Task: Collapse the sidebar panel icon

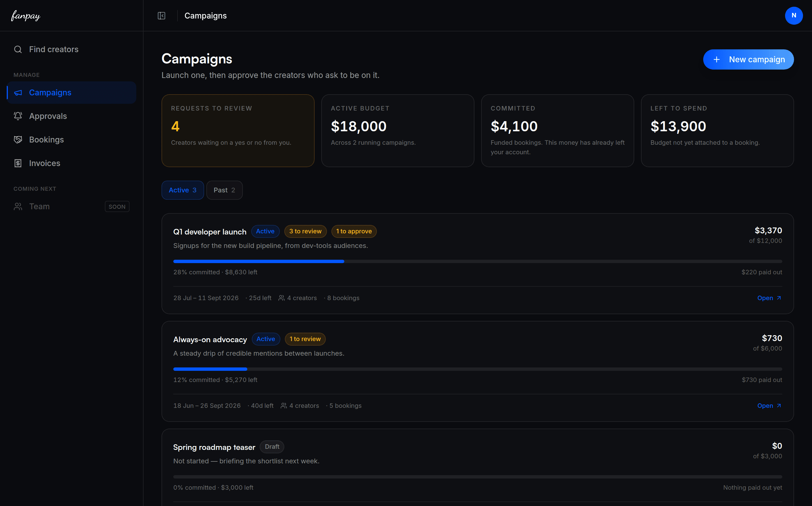Action: click(162, 16)
